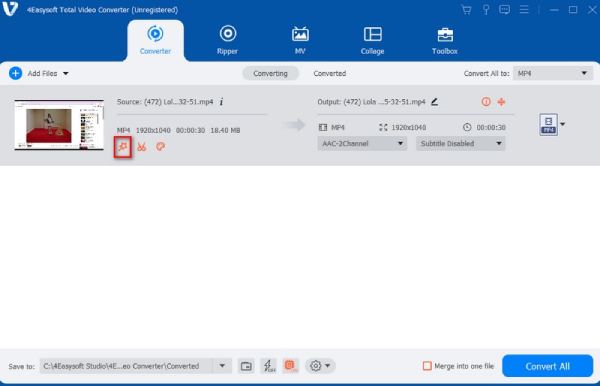Select the output file name text
The image size is (600, 386).
[384, 102]
